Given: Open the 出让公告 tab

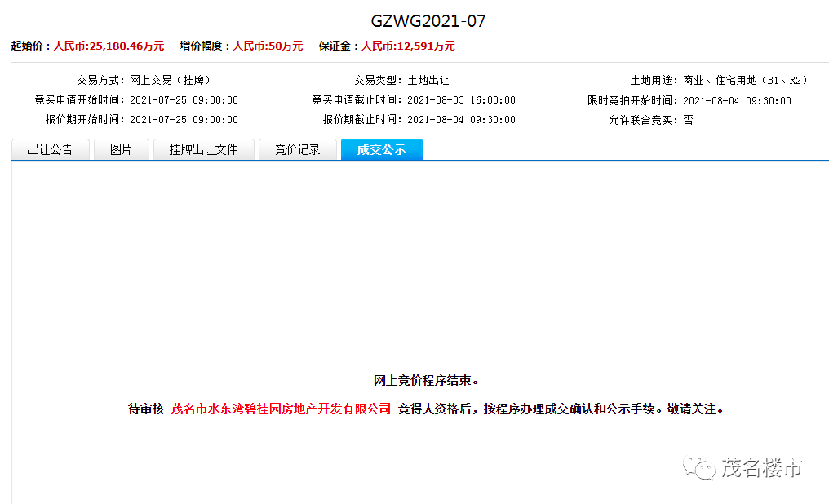Looking at the screenshot, I should coord(51,149).
